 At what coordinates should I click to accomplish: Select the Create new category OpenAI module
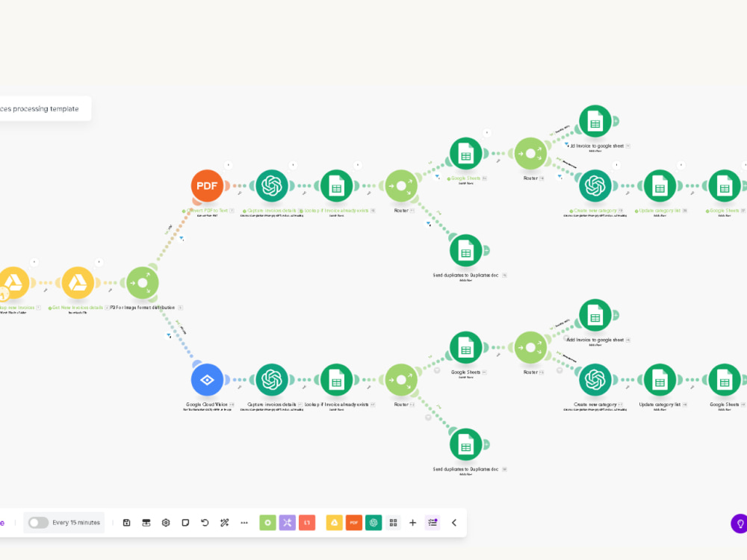pos(595,185)
